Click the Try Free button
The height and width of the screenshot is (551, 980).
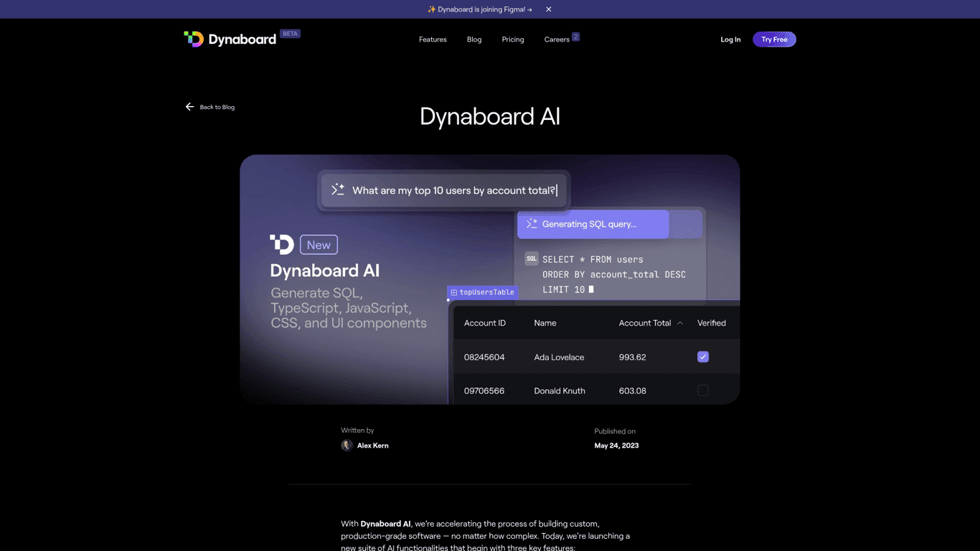[x=774, y=39]
